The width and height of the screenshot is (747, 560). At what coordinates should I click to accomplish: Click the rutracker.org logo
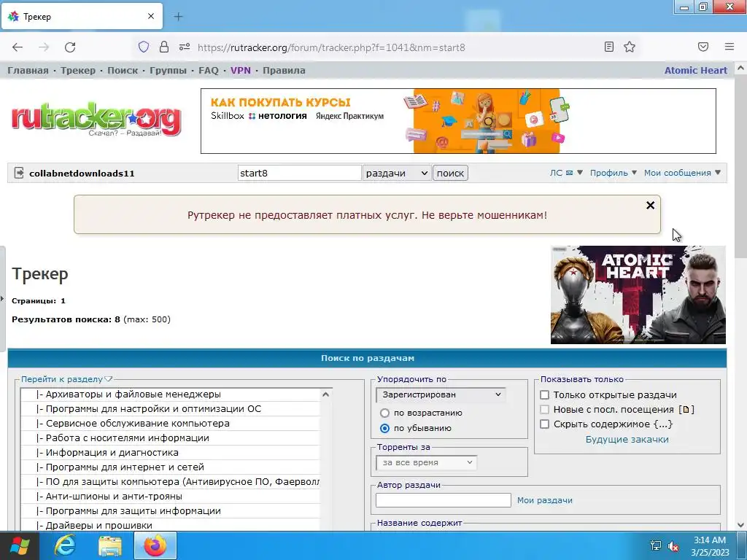(96, 119)
